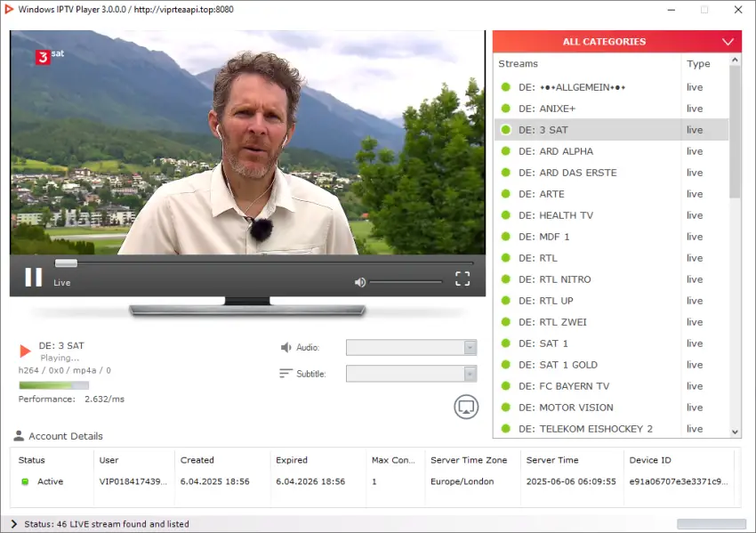Click the Expired column header
Image resolution: width=756 pixels, height=533 pixels.
click(x=291, y=460)
